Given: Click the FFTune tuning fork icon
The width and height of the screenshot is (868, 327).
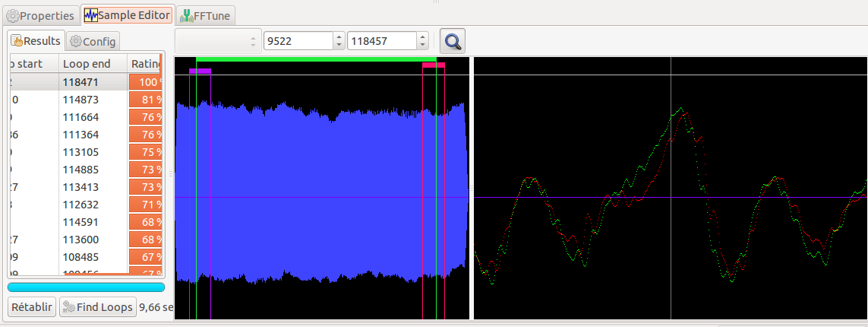Looking at the screenshot, I should pos(188,16).
